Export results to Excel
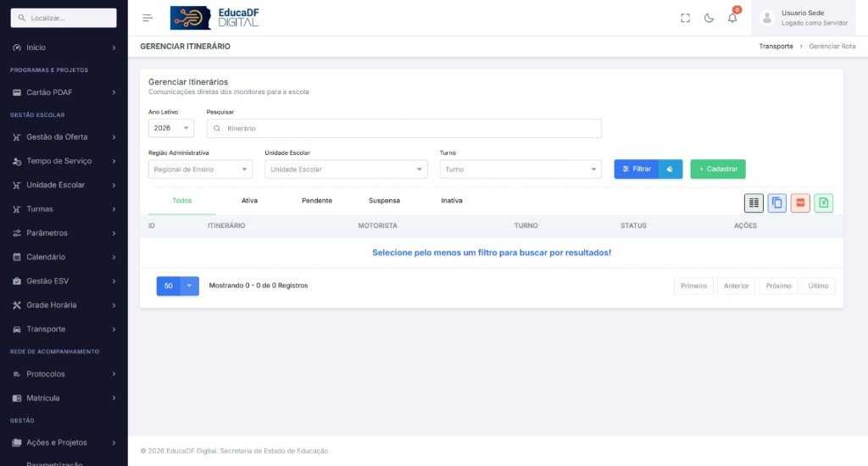 point(824,203)
